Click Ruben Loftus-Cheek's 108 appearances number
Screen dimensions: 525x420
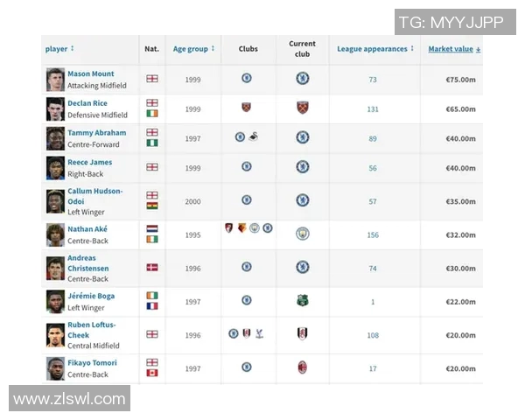pyautogui.click(x=373, y=335)
